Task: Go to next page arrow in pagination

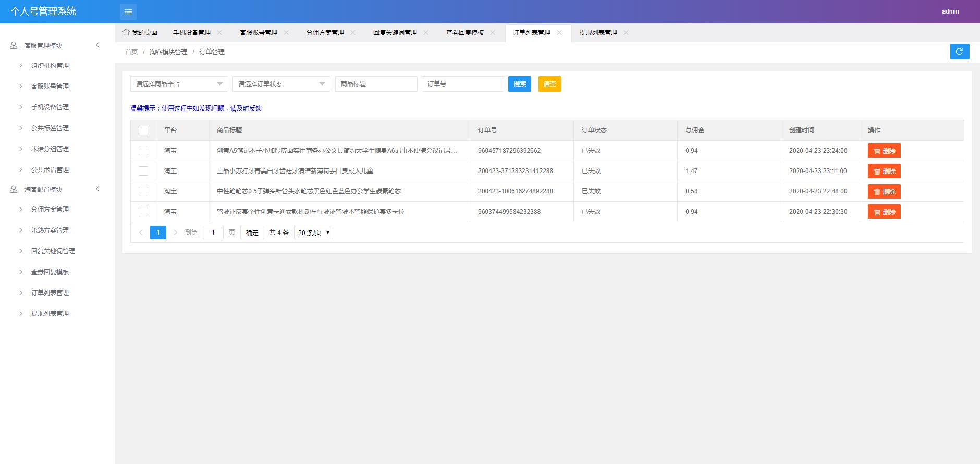Action: tap(176, 233)
